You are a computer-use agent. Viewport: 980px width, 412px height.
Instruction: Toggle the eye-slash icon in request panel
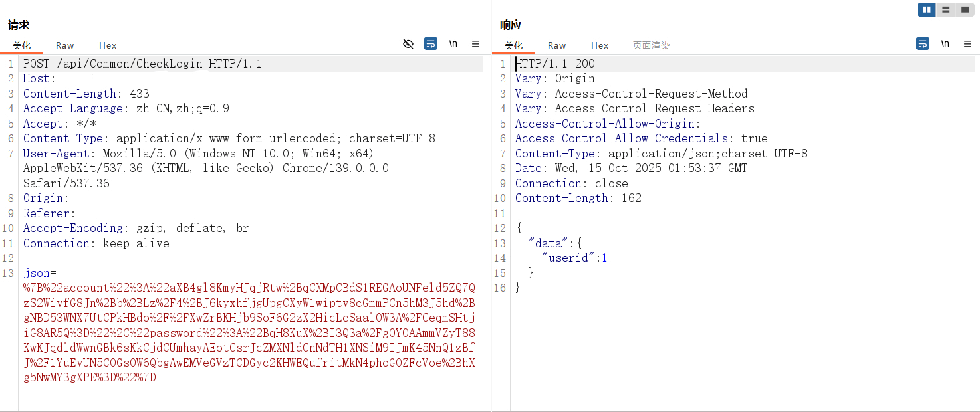coord(408,44)
